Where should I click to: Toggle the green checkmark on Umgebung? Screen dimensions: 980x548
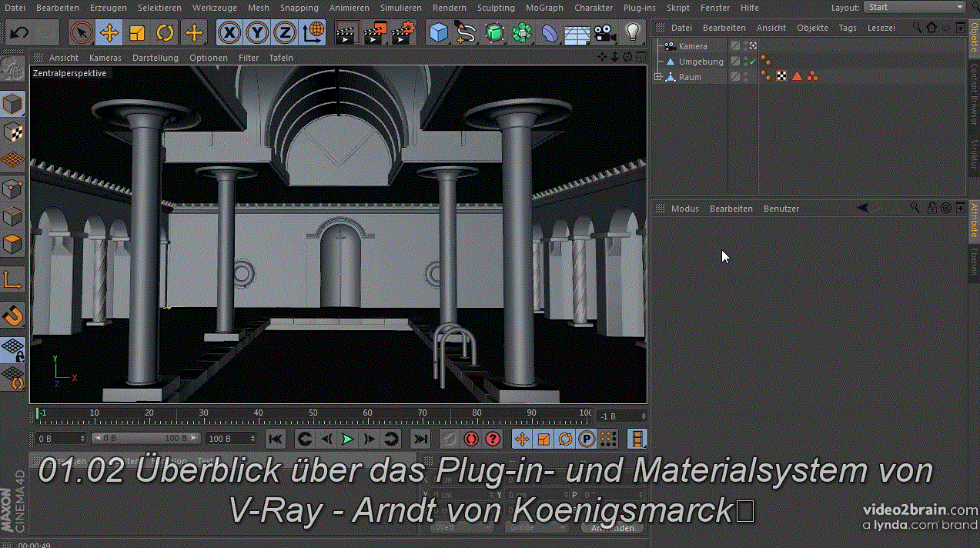(x=752, y=62)
